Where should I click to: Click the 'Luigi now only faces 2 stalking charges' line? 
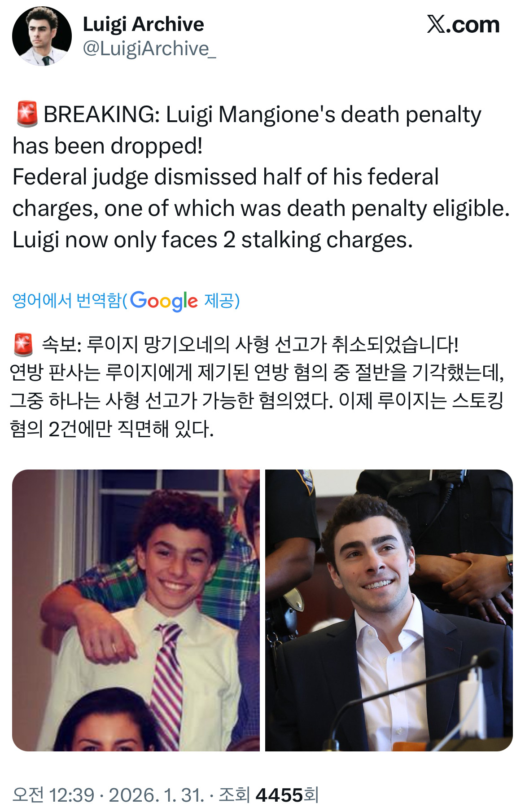[x=212, y=240]
